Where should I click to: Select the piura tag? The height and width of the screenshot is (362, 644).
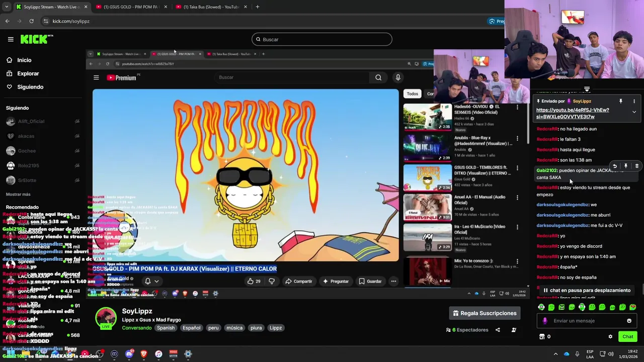coord(256,328)
